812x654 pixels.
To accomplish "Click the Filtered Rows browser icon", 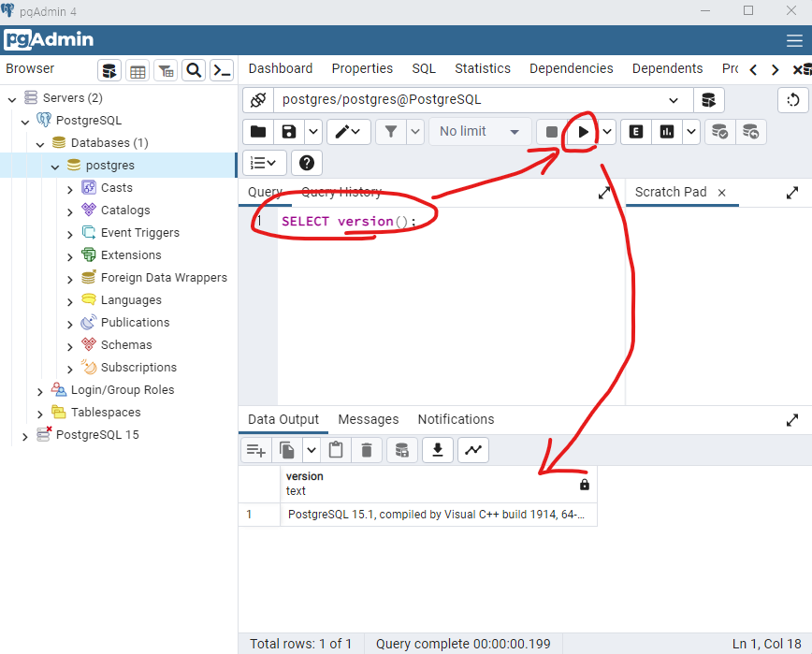I will coord(166,70).
